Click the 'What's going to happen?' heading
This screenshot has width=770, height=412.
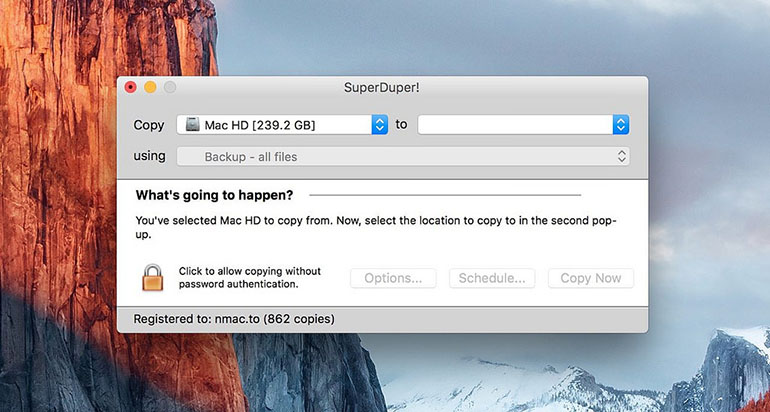pos(214,195)
